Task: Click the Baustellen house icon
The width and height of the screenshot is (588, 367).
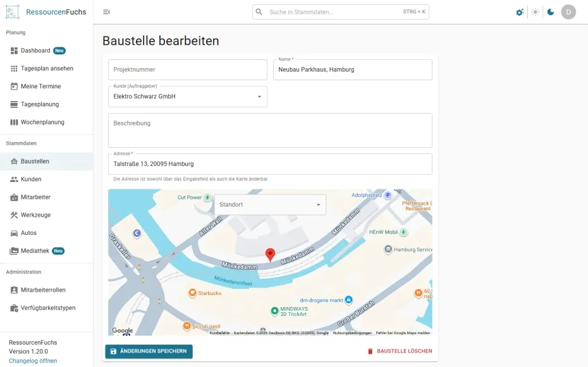Action: point(14,162)
